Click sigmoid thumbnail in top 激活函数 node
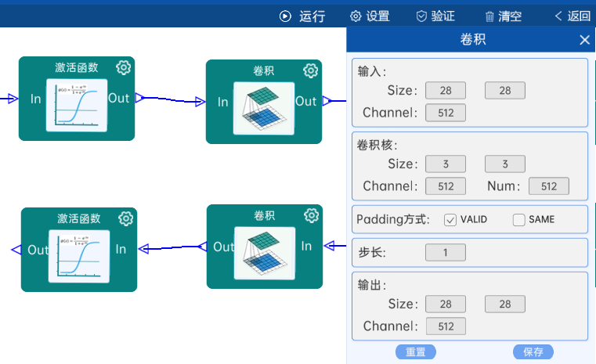 point(77,105)
